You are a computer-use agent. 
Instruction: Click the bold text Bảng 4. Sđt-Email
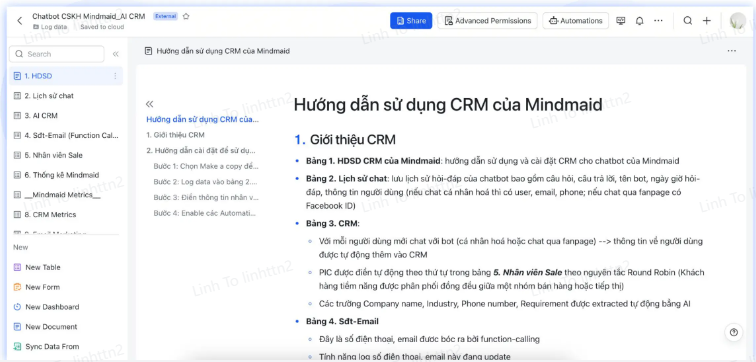[x=342, y=321]
